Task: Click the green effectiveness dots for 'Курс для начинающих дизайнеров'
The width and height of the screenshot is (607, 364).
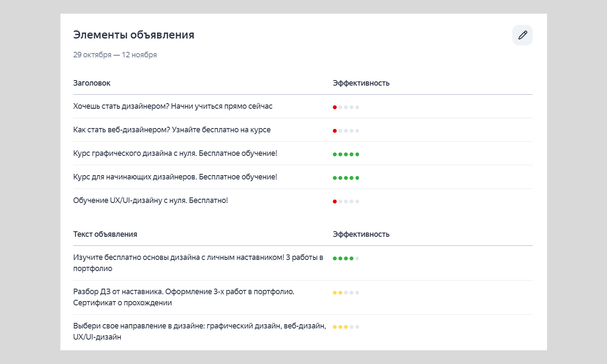Action: tap(346, 177)
